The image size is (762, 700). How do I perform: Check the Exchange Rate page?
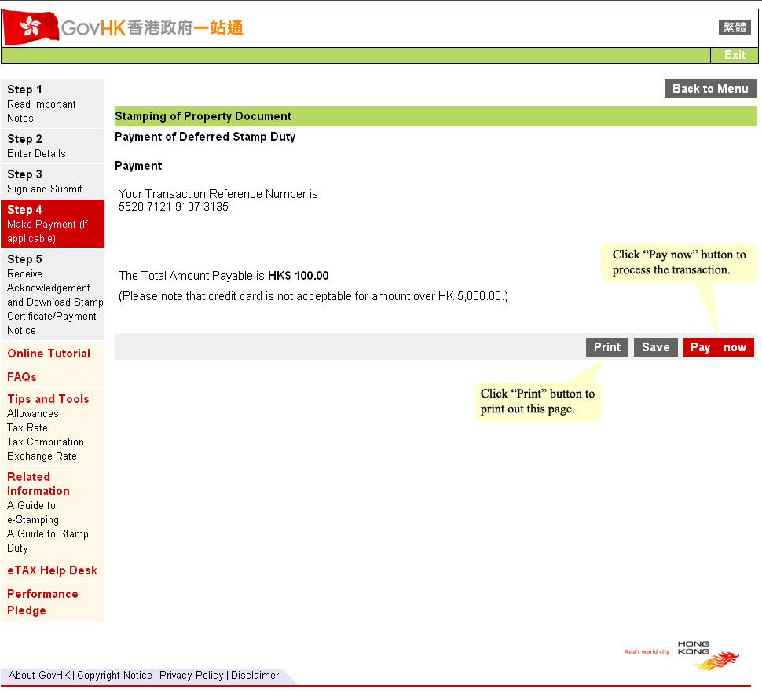pos(42,456)
